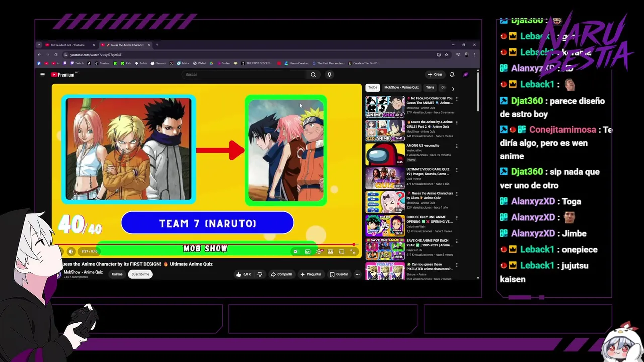Open the Nexon Creators bookmark

pos(297,63)
